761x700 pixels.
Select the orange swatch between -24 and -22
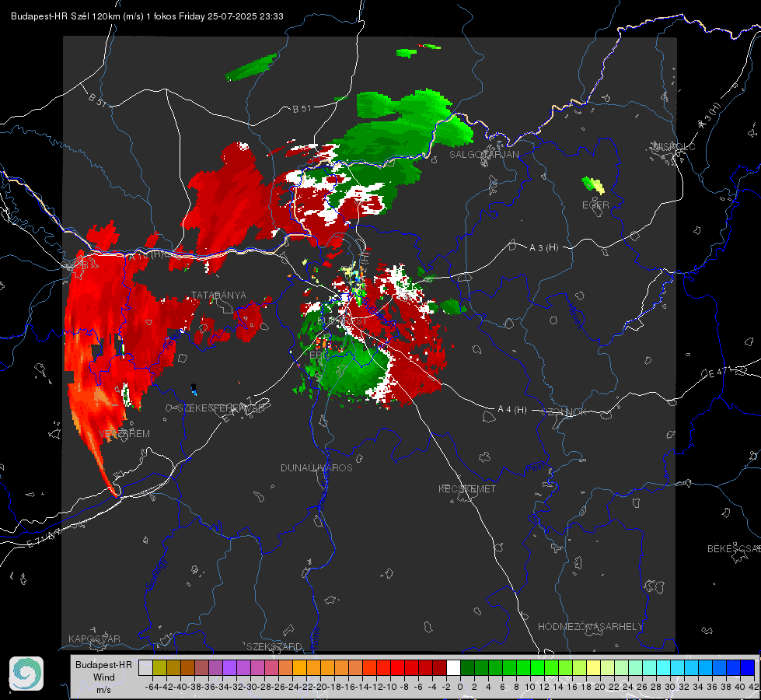[299, 667]
